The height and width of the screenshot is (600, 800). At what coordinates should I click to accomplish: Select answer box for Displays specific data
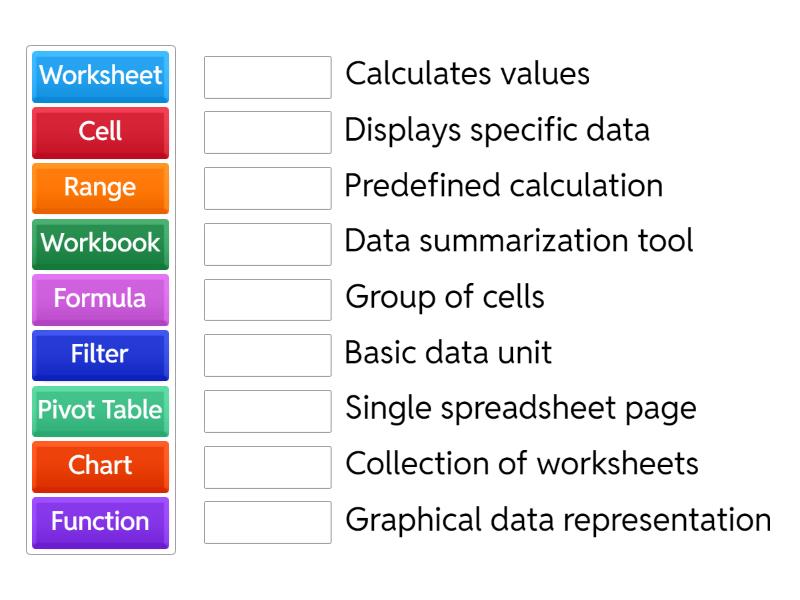267,132
